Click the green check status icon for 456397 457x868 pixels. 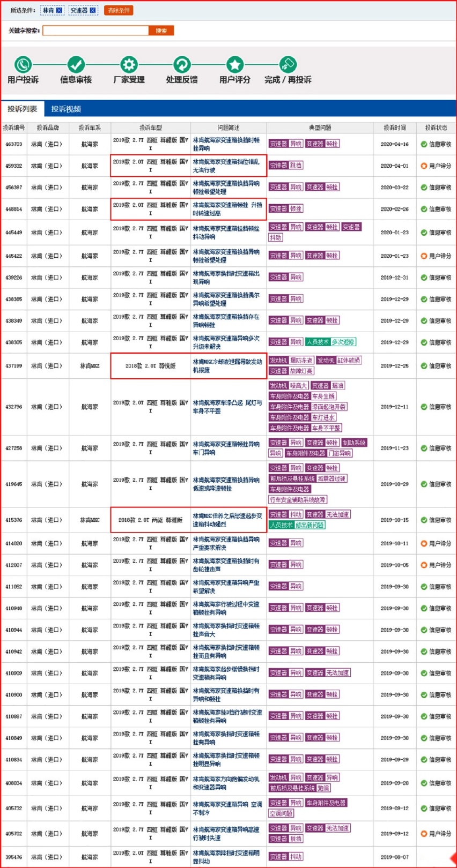point(424,188)
